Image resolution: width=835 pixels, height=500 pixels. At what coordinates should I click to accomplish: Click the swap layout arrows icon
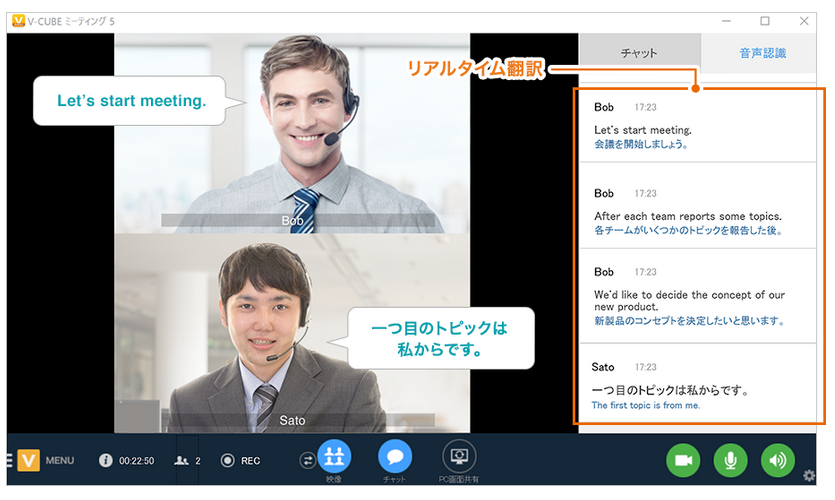point(307,460)
